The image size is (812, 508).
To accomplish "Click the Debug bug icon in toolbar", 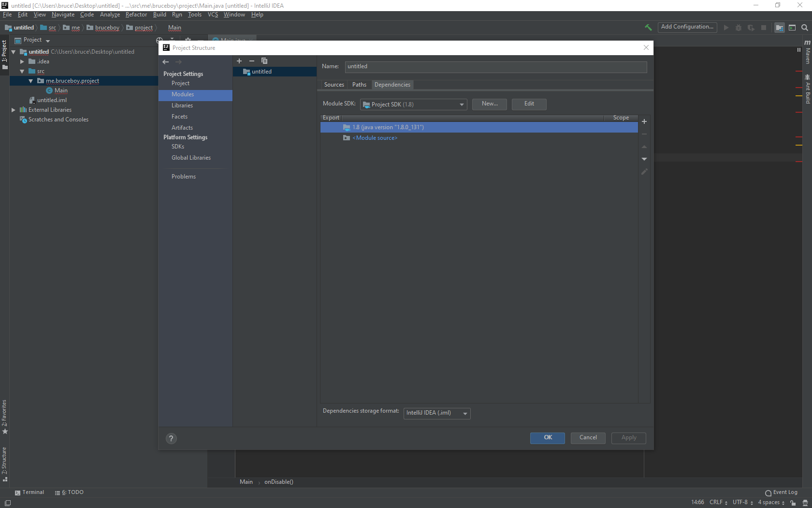I will [x=739, y=28].
